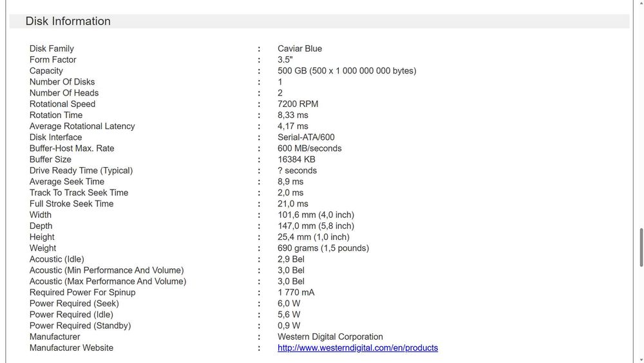Click the Manufacturer label
Image resolution: width=644 pixels, height=363 pixels.
coord(55,337)
